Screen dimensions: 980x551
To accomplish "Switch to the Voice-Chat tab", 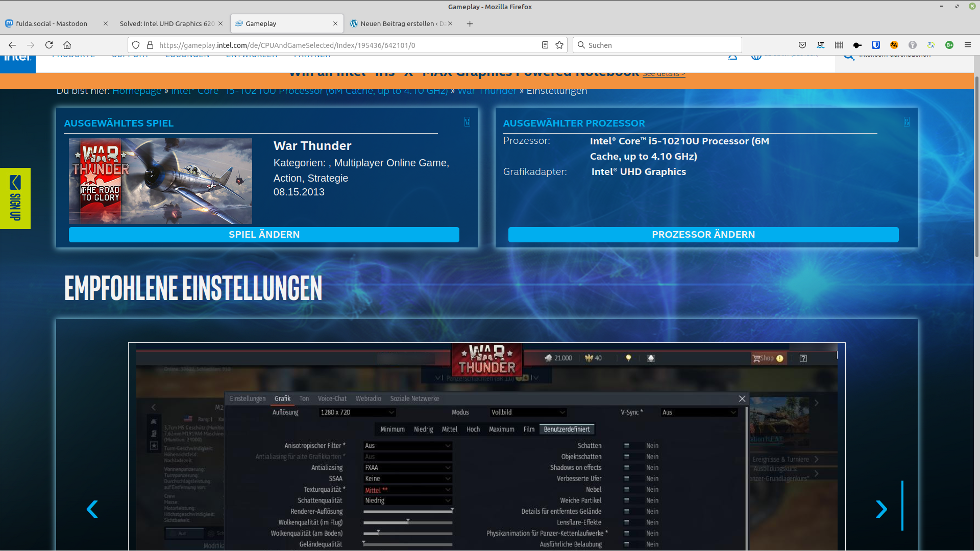I will pyautogui.click(x=332, y=398).
